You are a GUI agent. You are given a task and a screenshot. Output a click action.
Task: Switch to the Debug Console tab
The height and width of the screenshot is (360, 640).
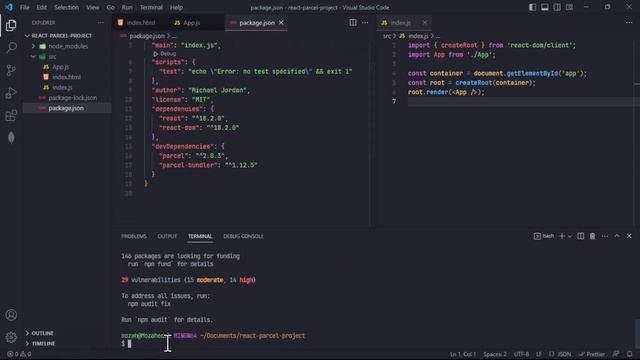(x=243, y=236)
